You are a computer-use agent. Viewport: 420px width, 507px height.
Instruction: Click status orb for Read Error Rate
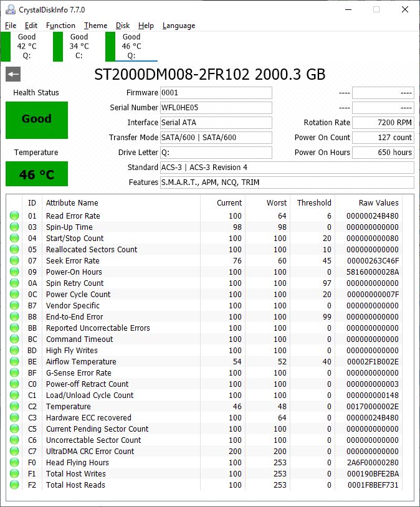(x=14, y=216)
